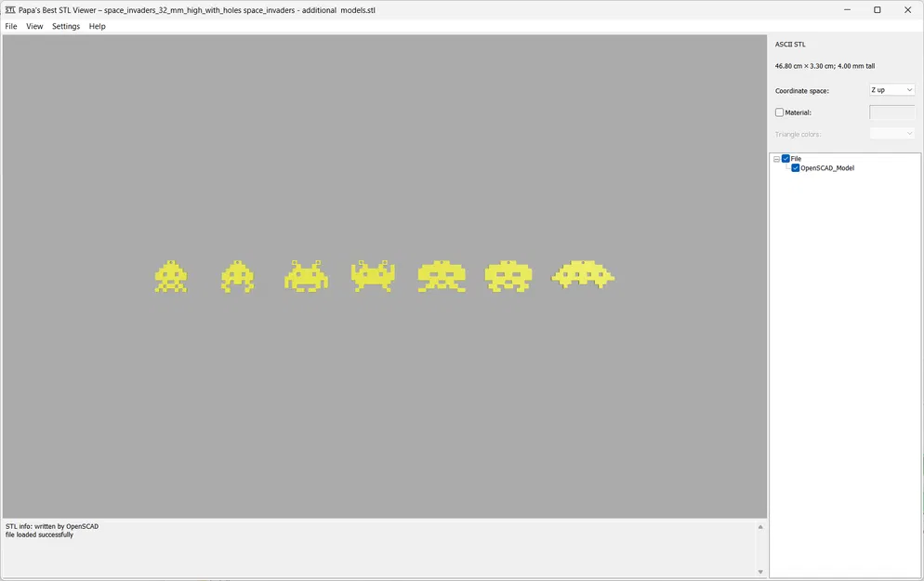924x581 pixels.
Task: Click the 'file loaded successfully' log line
Action: pyautogui.click(x=39, y=535)
